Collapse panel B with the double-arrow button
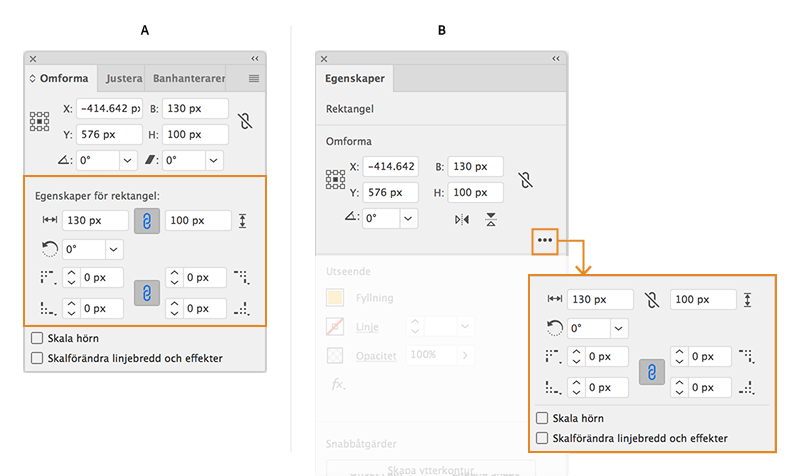Viewport: 800px width, 476px height. pyautogui.click(x=555, y=59)
